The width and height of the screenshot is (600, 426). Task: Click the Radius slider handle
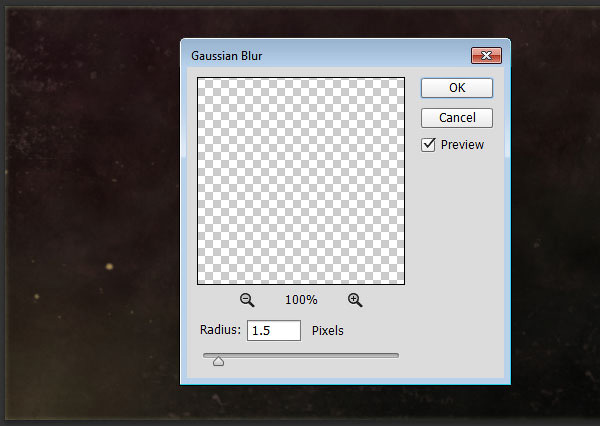coord(218,361)
